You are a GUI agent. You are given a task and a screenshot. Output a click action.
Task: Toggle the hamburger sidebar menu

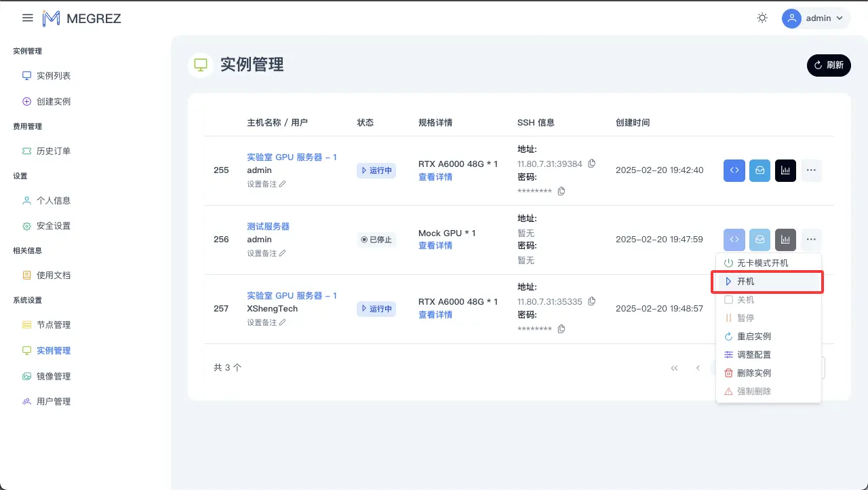(x=28, y=18)
